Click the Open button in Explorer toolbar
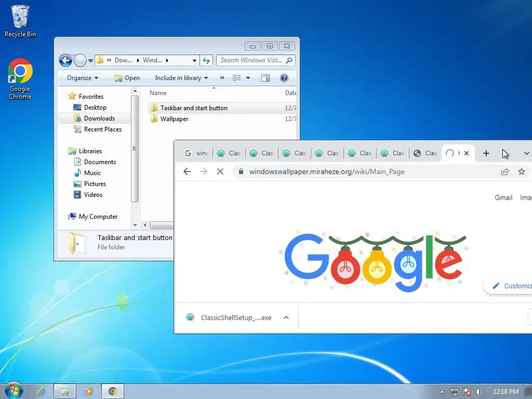The image size is (532, 399). (127, 78)
